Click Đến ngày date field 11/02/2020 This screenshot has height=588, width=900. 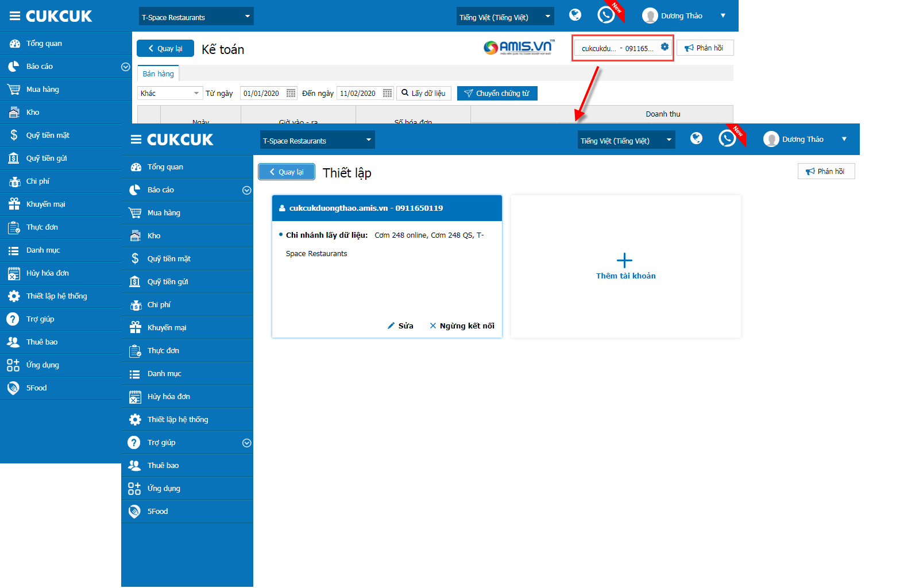(359, 93)
